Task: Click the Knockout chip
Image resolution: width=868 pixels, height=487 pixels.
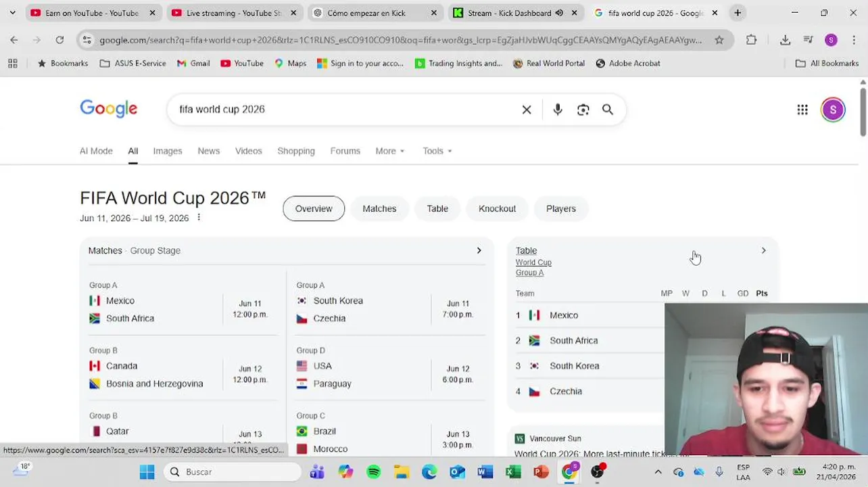Action: [x=497, y=208]
